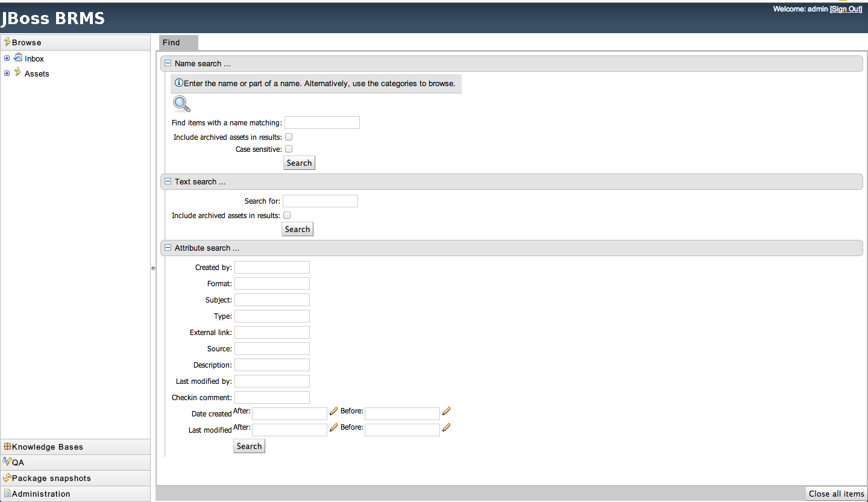
Task: Click Search button under Text search
Action: coord(297,229)
